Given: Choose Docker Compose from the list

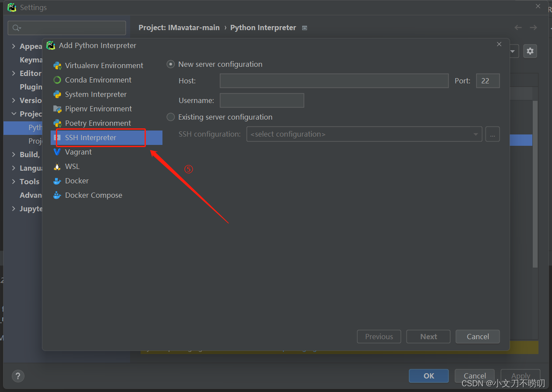Looking at the screenshot, I should tap(107, 195).
